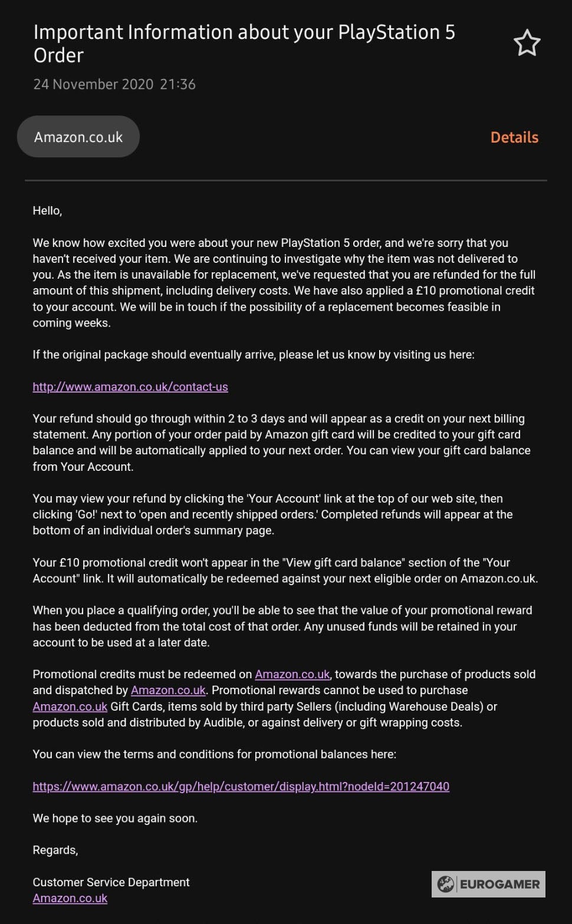Click the 'Regards,' closing line
Image resolution: width=572 pixels, height=924 pixels.
click(x=55, y=850)
